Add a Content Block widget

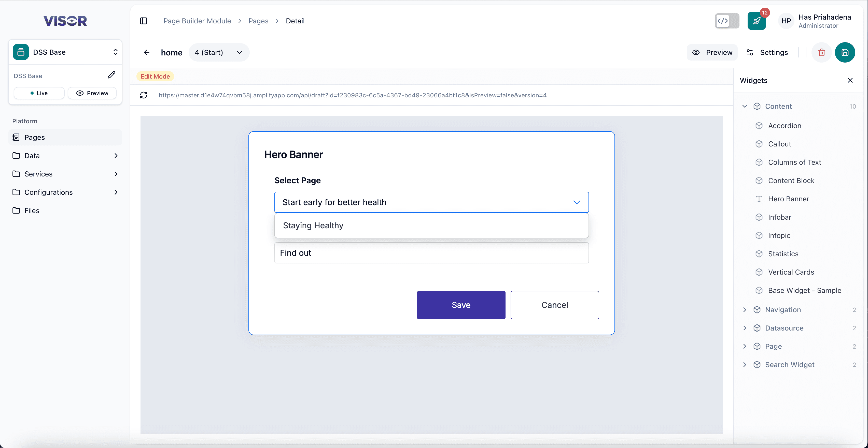coord(791,181)
